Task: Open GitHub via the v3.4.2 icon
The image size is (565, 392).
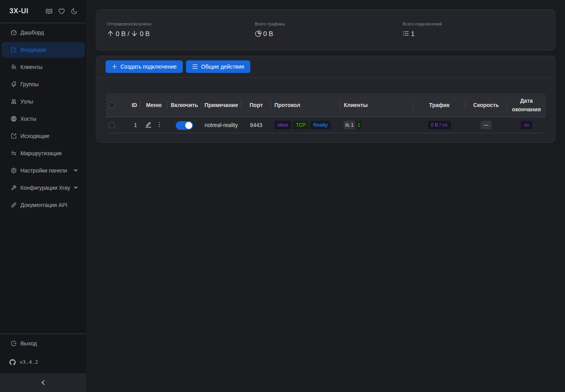Action: 13,362
